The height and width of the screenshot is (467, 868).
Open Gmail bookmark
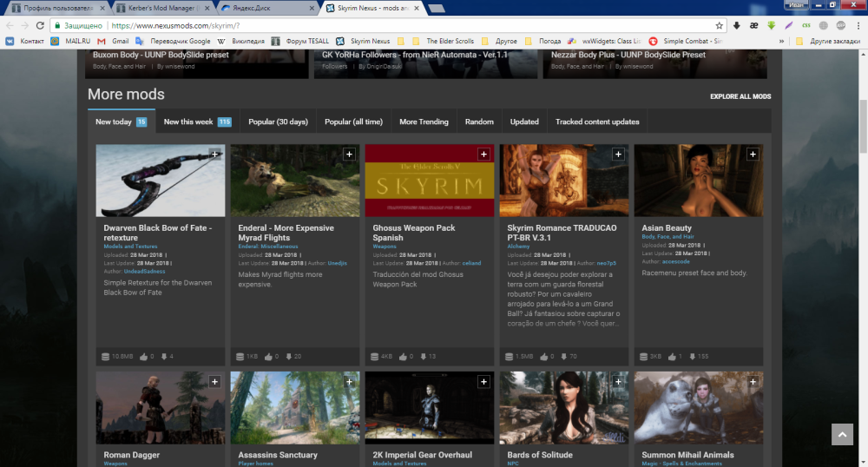[x=114, y=41]
